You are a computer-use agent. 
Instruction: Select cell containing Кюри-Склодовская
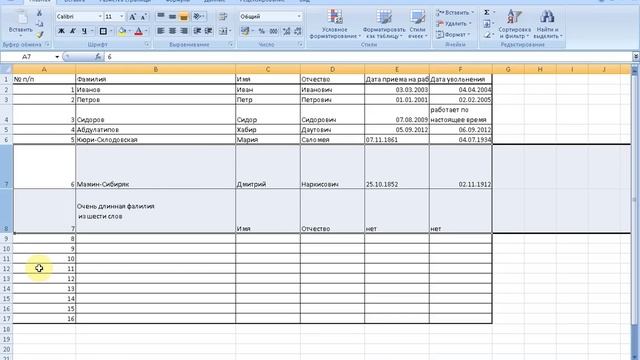coord(156,140)
